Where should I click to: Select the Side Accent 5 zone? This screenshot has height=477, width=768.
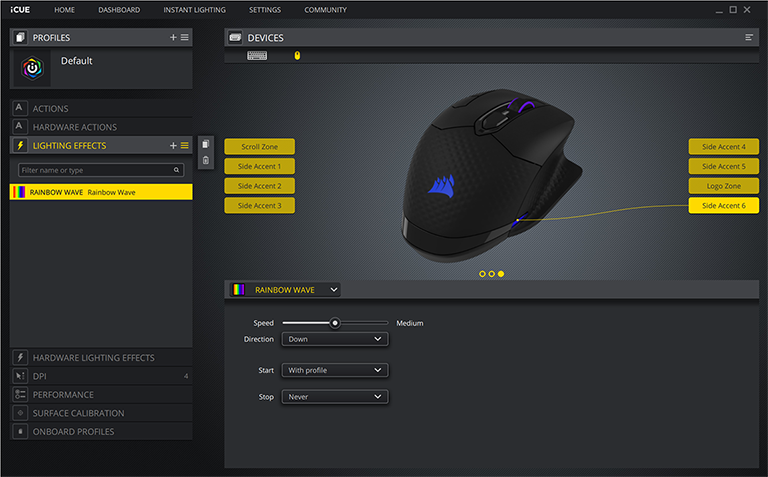tap(724, 166)
